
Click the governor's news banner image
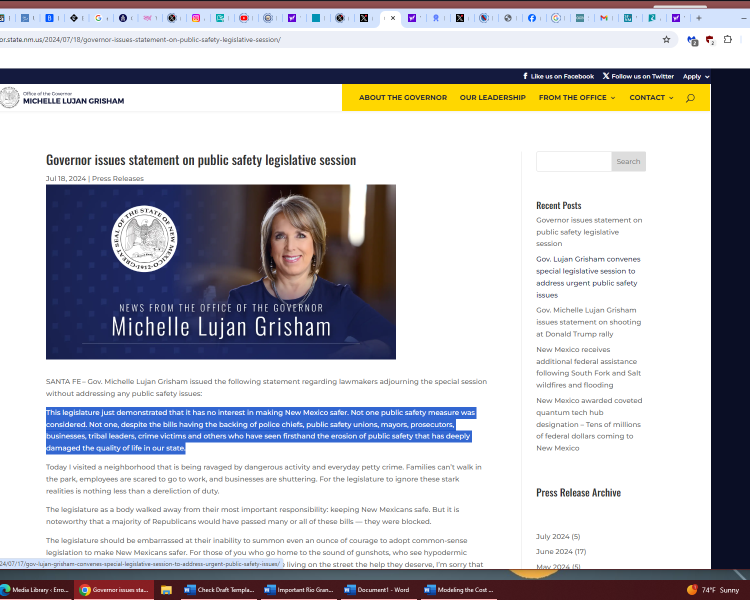point(221,271)
